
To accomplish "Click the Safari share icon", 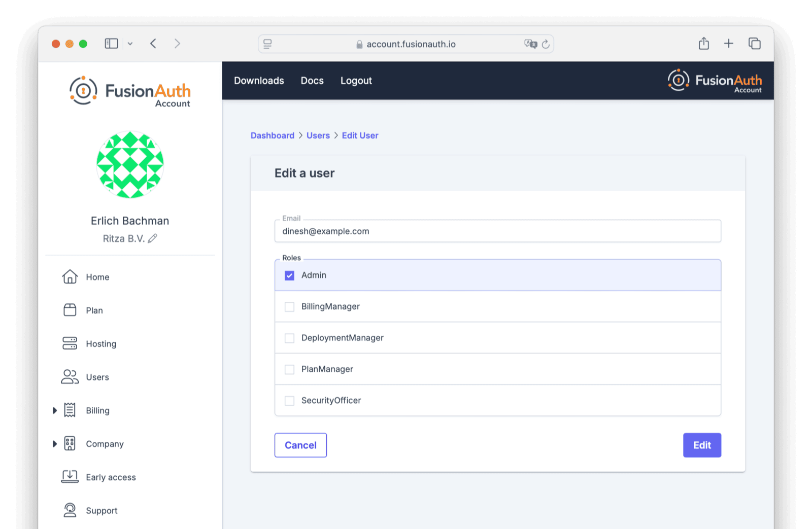I will (x=703, y=44).
